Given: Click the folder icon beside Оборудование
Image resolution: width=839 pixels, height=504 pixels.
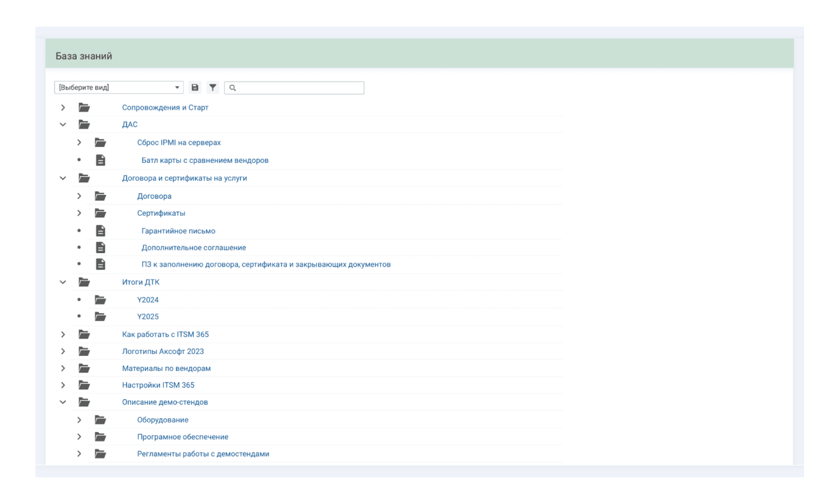Looking at the screenshot, I should [100, 420].
